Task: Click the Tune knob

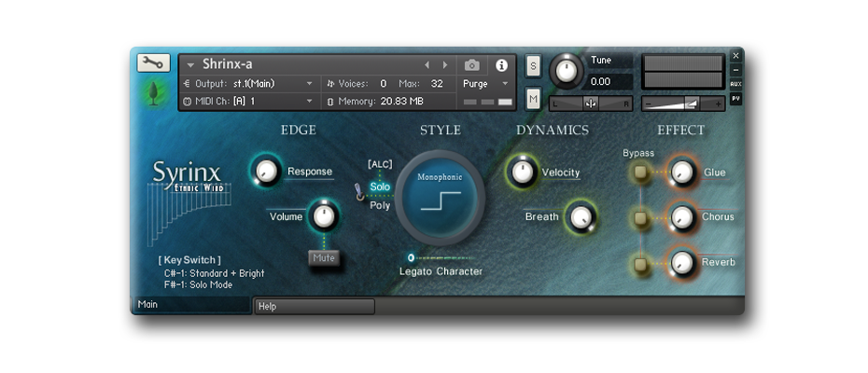Action: (566, 72)
